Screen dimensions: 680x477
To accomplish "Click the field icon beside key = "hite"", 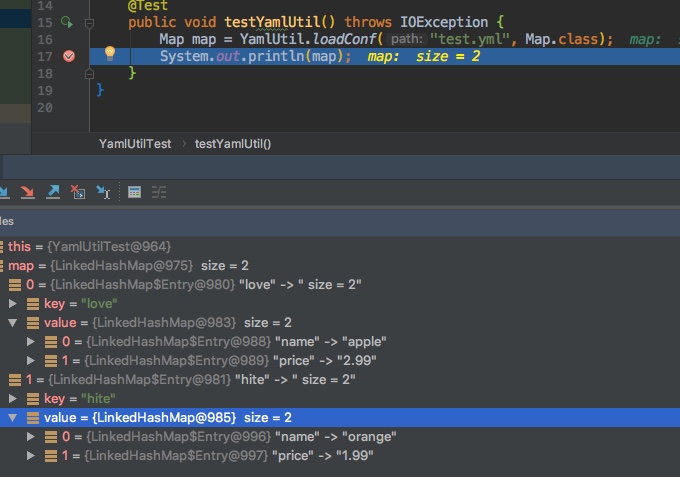I will click(x=33, y=399).
